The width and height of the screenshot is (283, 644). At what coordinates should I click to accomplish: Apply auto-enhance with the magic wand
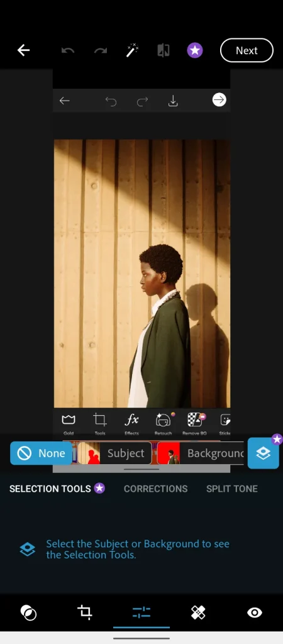(x=132, y=50)
